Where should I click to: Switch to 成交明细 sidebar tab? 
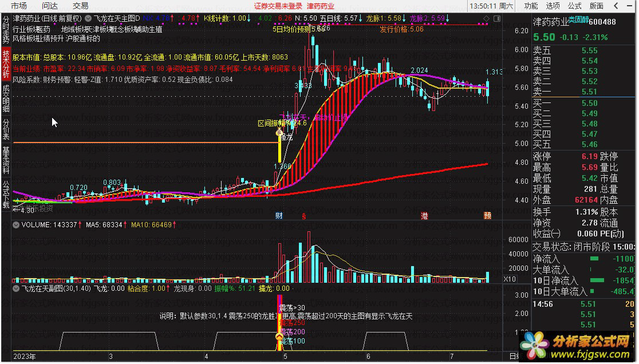[x=6, y=98]
